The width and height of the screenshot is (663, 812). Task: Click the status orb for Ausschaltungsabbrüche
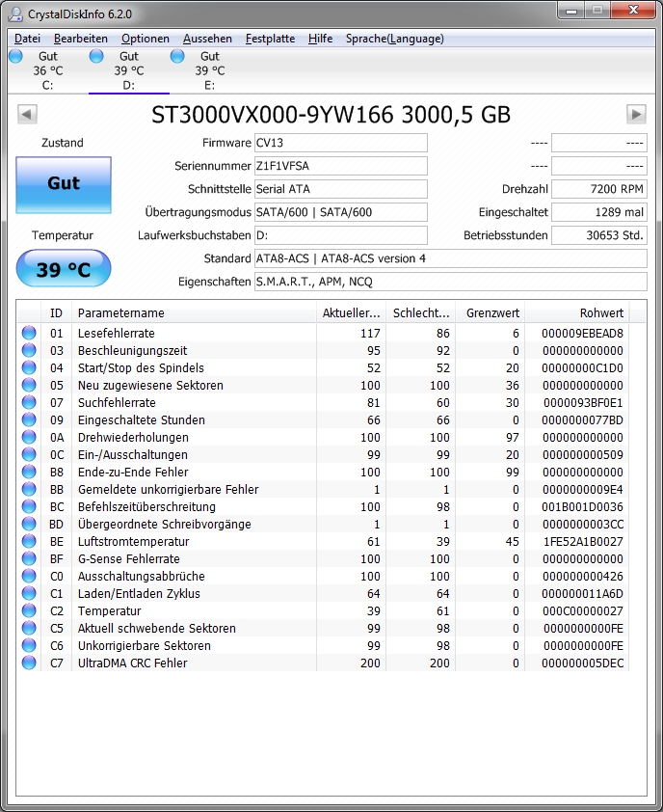[29, 576]
